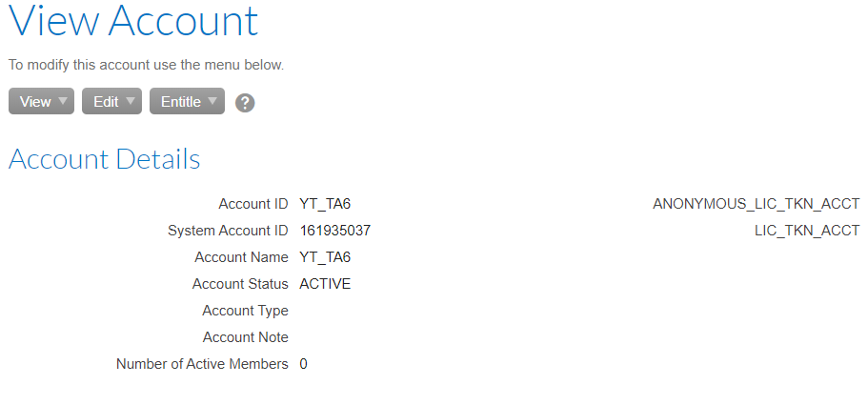Click the 'To modify this account' instruction text
This screenshot has height=405, width=868.
(146, 66)
